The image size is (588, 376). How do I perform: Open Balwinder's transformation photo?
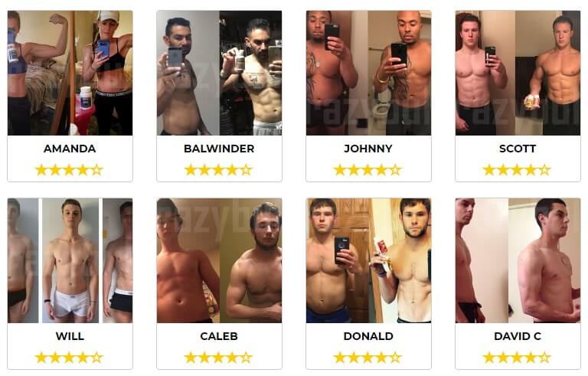pyautogui.click(x=219, y=73)
